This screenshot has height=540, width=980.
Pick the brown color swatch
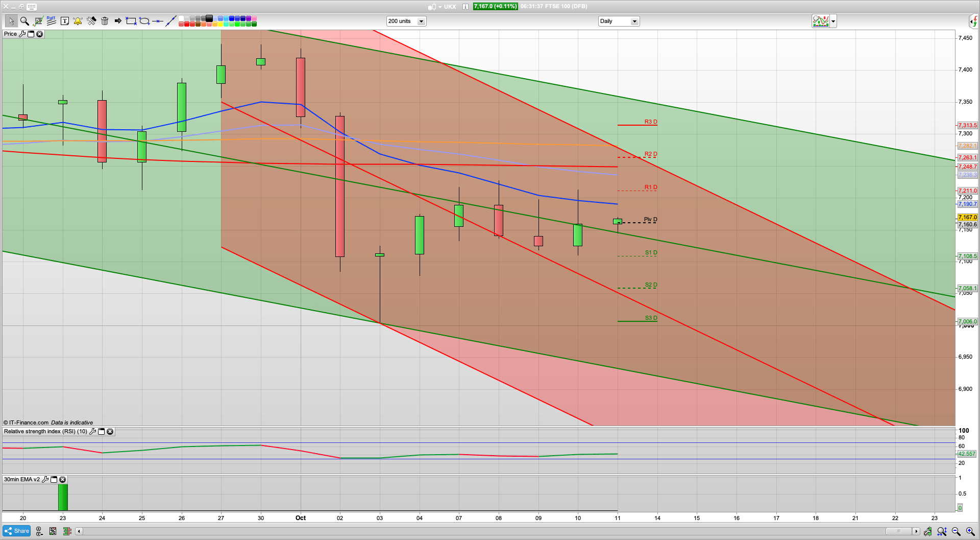[x=198, y=24]
